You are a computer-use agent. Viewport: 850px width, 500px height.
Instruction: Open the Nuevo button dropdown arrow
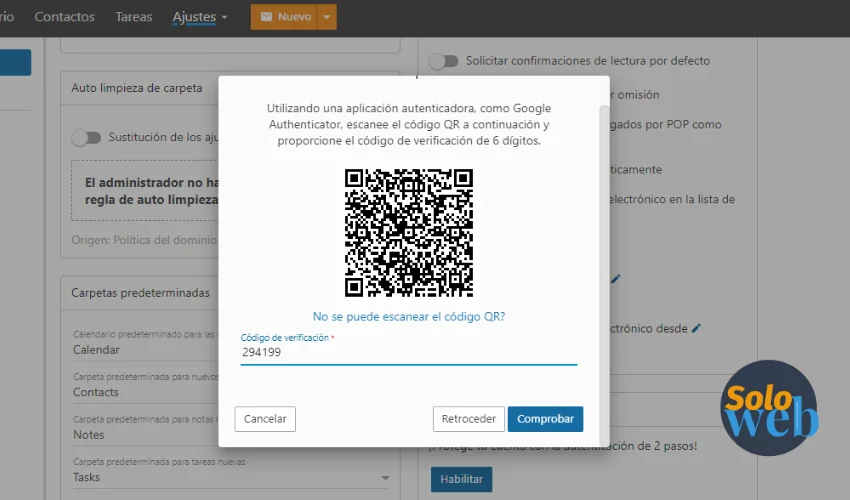click(x=326, y=17)
